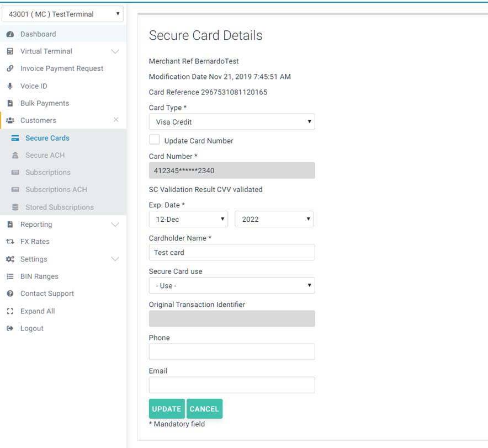Image resolution: width=488 pixels, height=448 pixels.
Task: Click the Dashboard gauge icon
Action: click(x=10, y=34)
